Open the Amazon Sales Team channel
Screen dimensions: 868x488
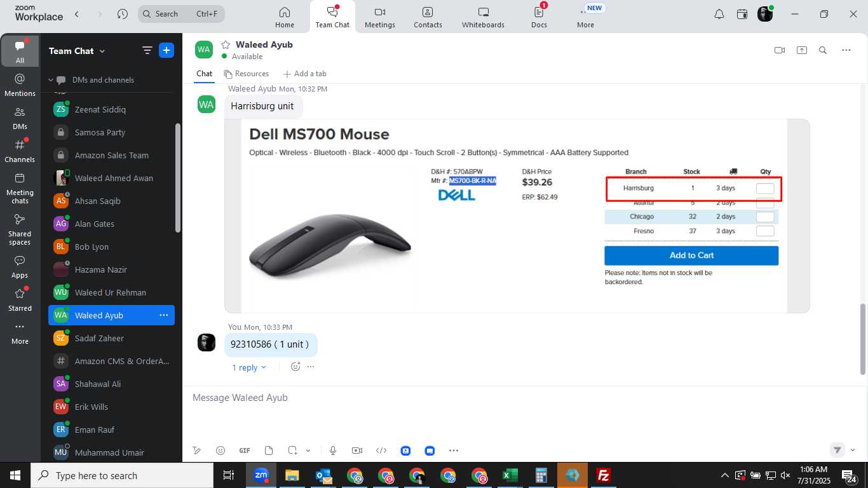(x=111, y=155)
